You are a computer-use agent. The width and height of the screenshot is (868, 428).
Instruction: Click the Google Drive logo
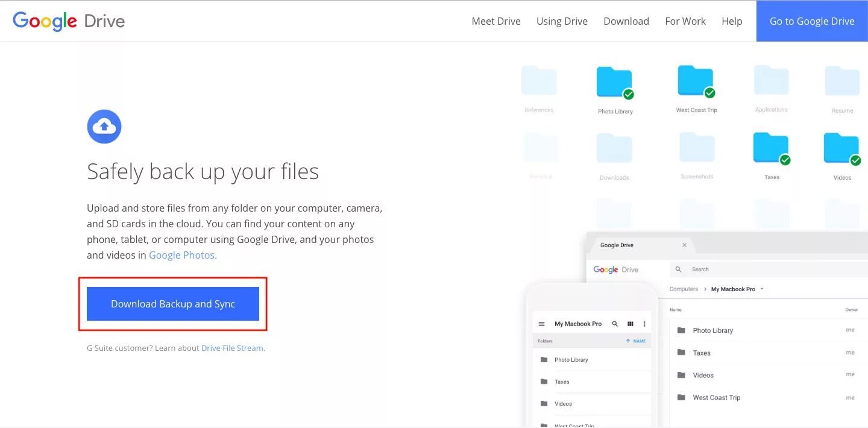[69, 22]
